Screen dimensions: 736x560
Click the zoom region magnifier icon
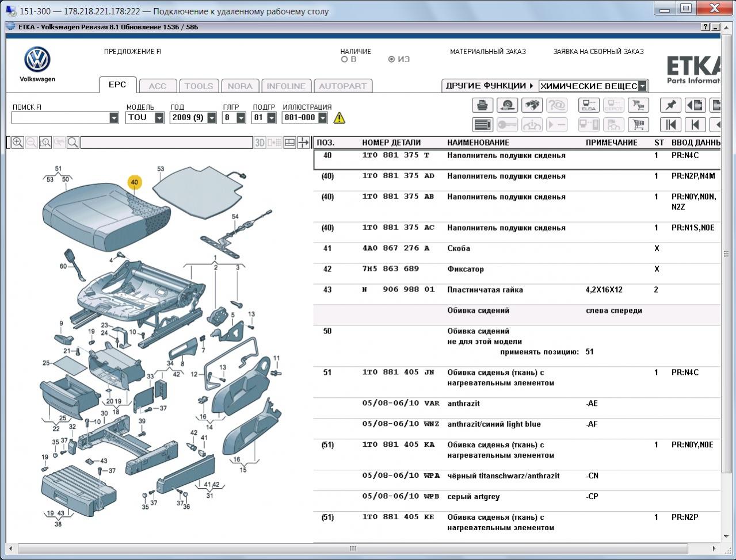click(45, 143)
